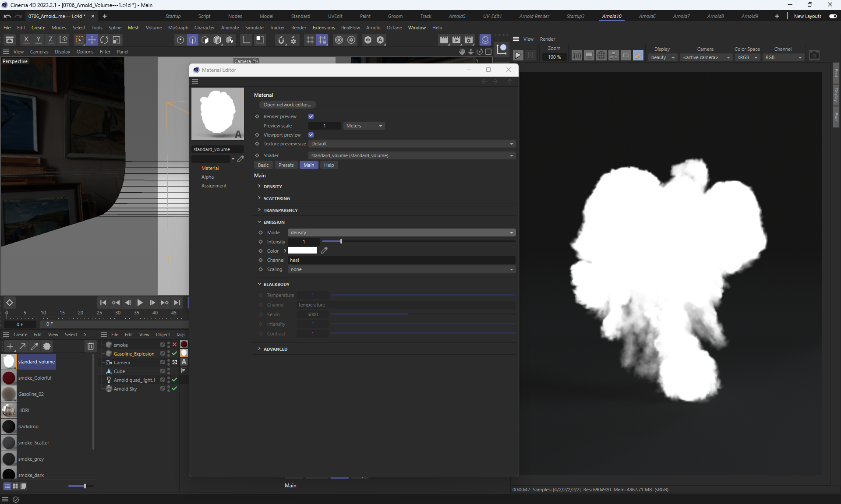Start the Arnold IPR render play button
Image resolution: width=841 pixels, height=504 pixels.
[518, 56]
